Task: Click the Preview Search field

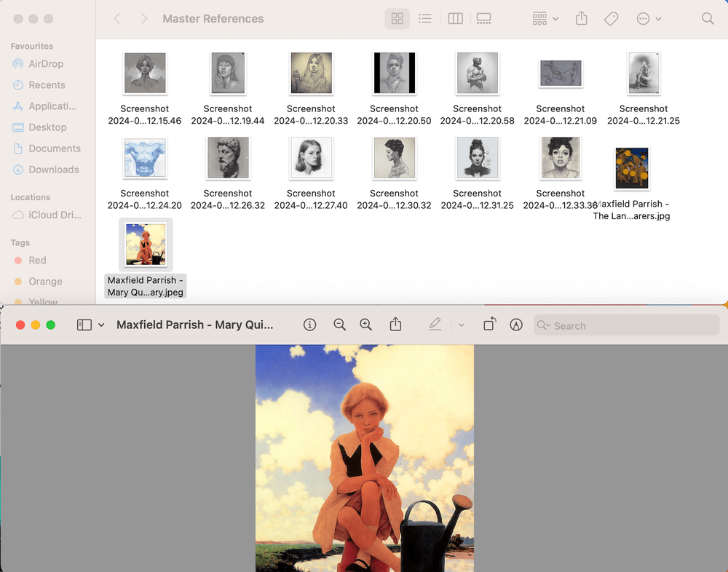Action: pos(626,325)
